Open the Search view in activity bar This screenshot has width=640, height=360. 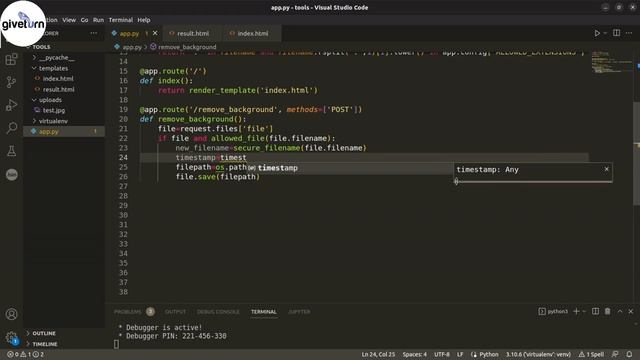(11, 128)
